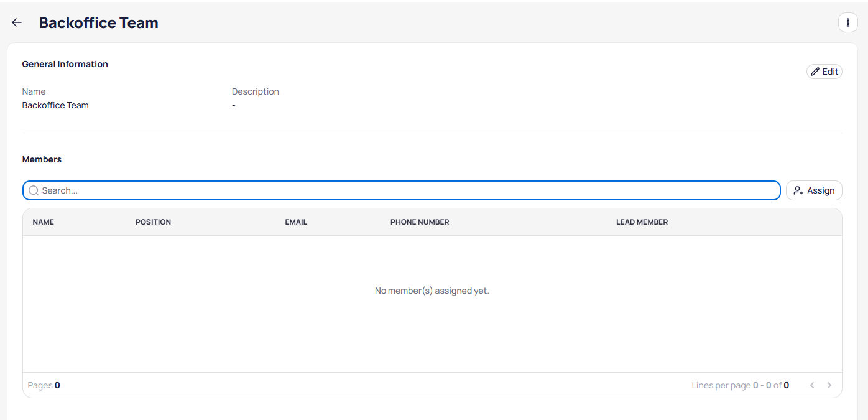
Task: Select the Name value under General Information
Action: pyautogui.click(x=55, y=105)
